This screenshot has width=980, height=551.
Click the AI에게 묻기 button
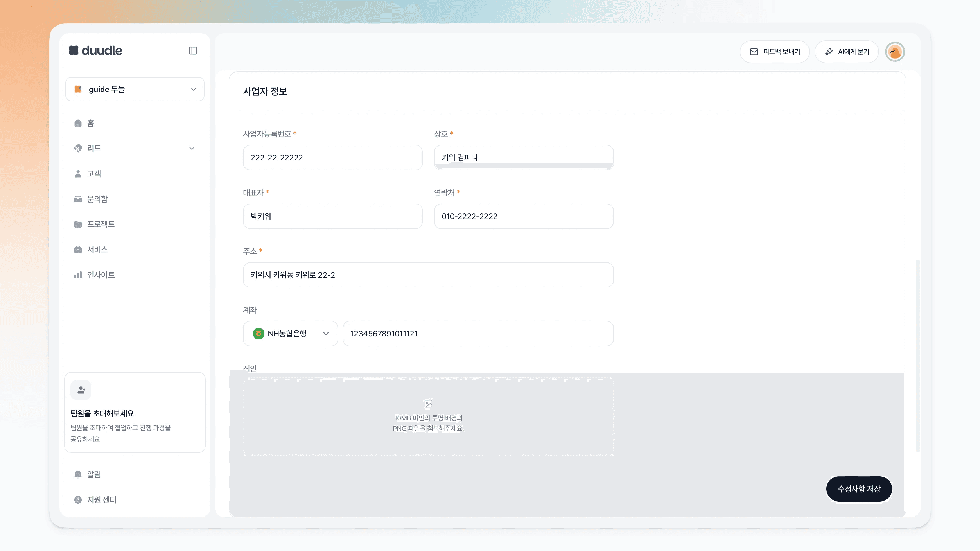(847, 52)
